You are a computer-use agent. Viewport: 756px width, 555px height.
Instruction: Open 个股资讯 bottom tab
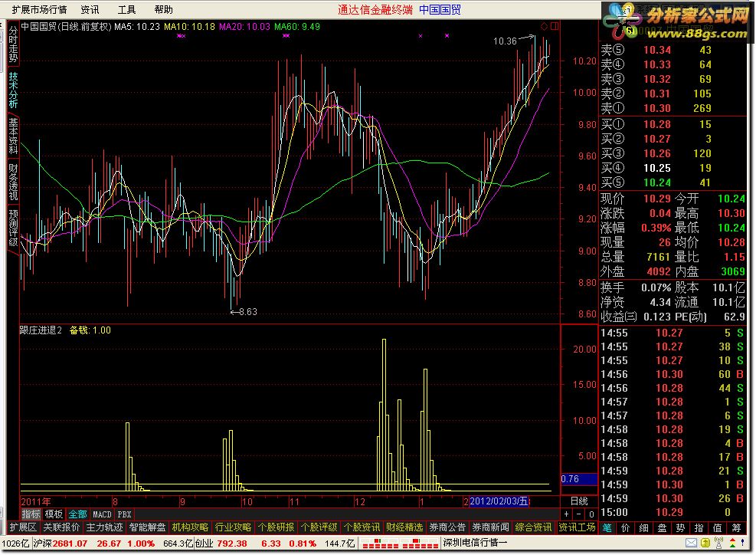coord(362,527)
